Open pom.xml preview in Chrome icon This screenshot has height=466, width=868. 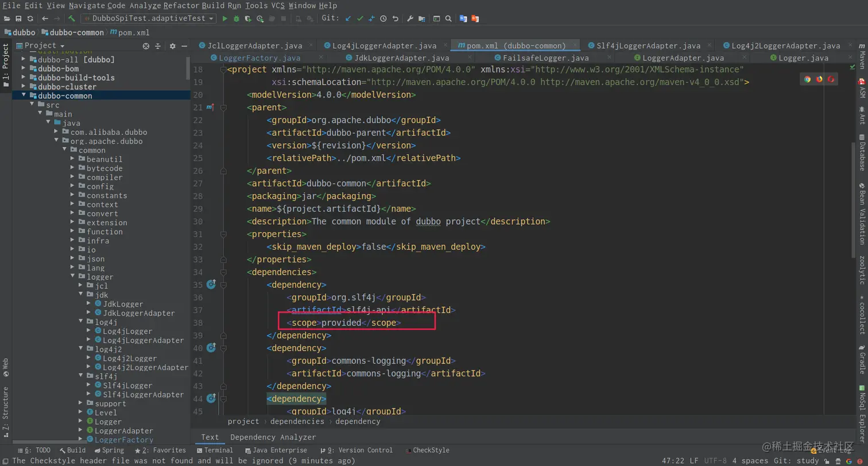click(x=807, y=79)
